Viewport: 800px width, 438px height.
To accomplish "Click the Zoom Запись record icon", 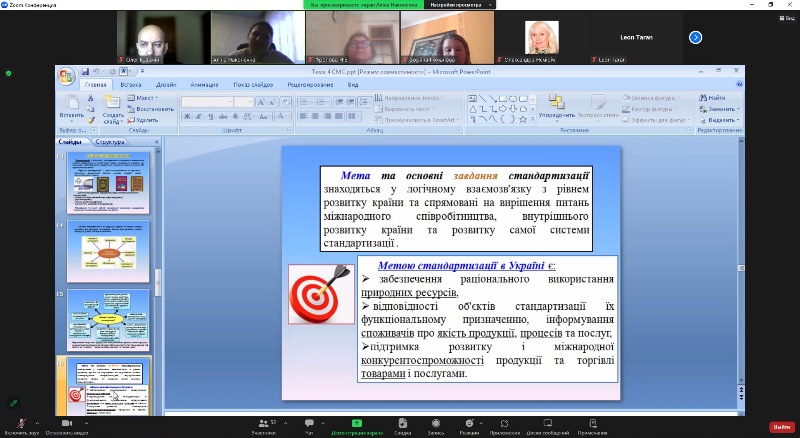I will [x=436, y=424].
